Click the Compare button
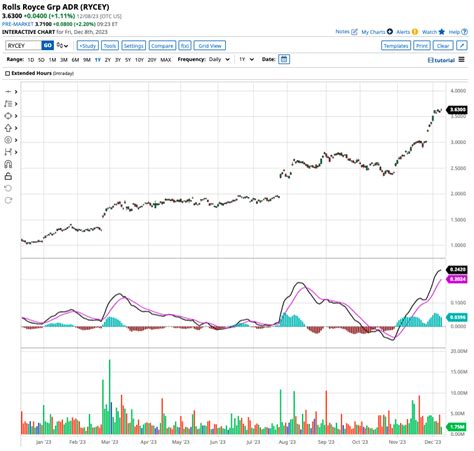 click(162, 46)
